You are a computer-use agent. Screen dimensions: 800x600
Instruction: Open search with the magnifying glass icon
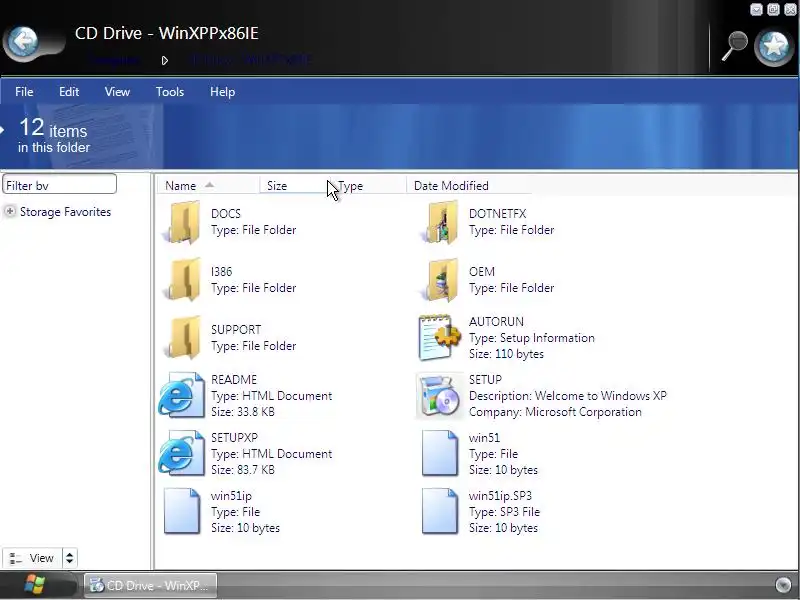click(734, 46)
